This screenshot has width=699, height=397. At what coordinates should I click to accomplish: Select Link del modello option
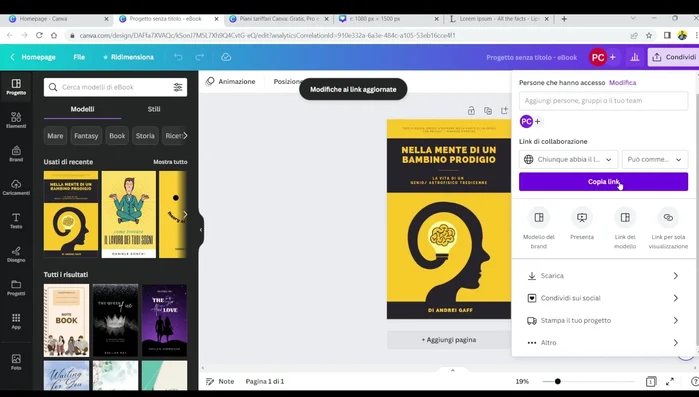click(625, 229)
